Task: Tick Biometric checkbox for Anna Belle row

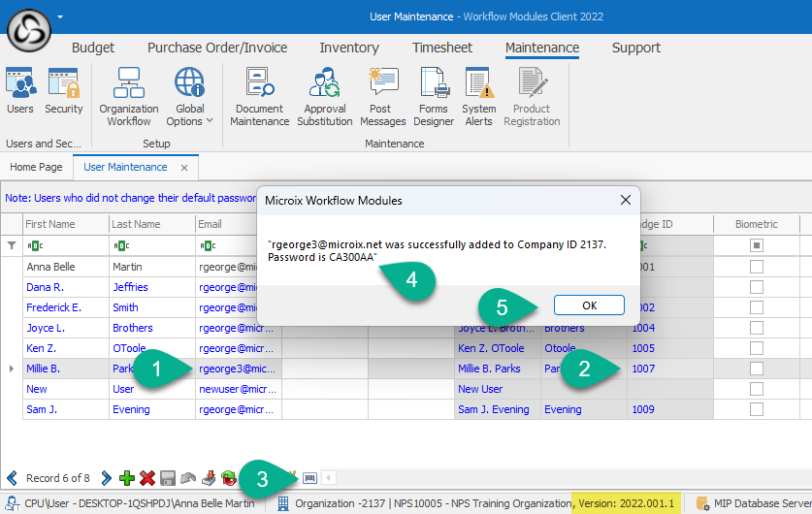Action: click(x=757, y=267)
